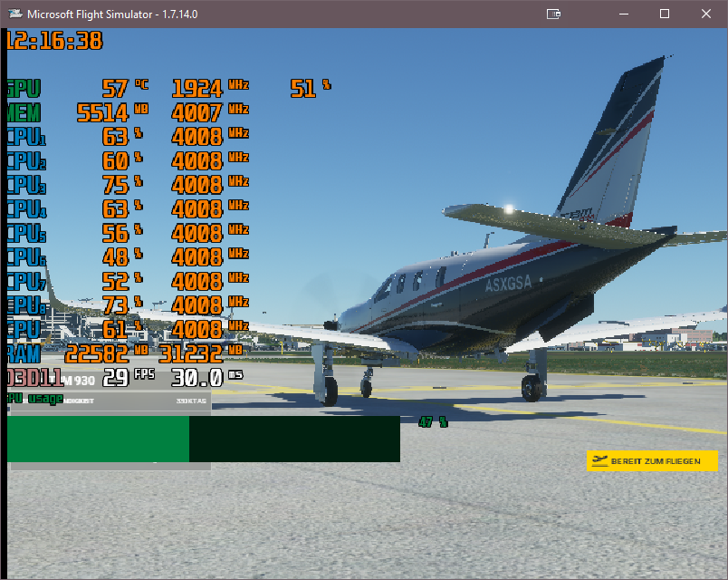Click the D3D11 label
The width and height of the screenshot is (728, 580).
coord(34,377)
